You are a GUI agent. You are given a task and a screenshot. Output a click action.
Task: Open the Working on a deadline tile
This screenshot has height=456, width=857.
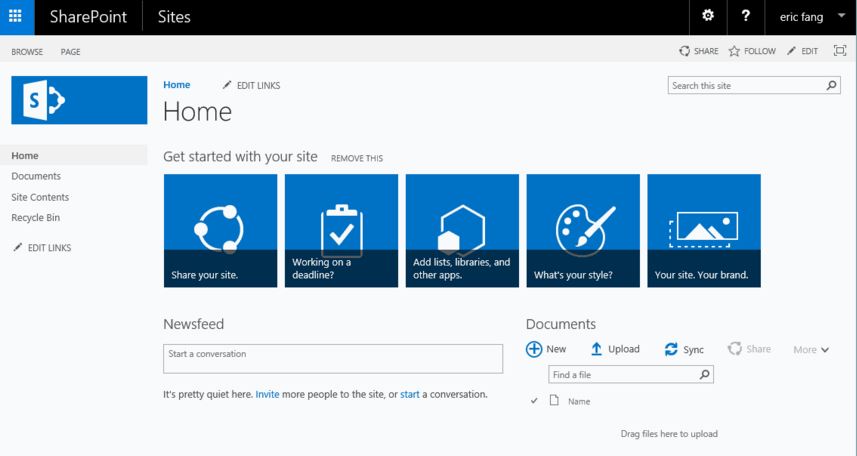click(x=341, y=231)
